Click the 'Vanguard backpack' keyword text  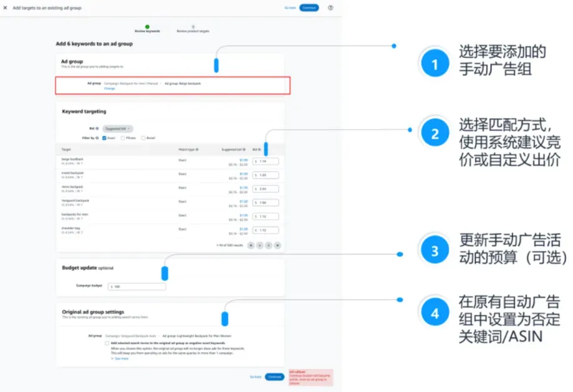75,201
